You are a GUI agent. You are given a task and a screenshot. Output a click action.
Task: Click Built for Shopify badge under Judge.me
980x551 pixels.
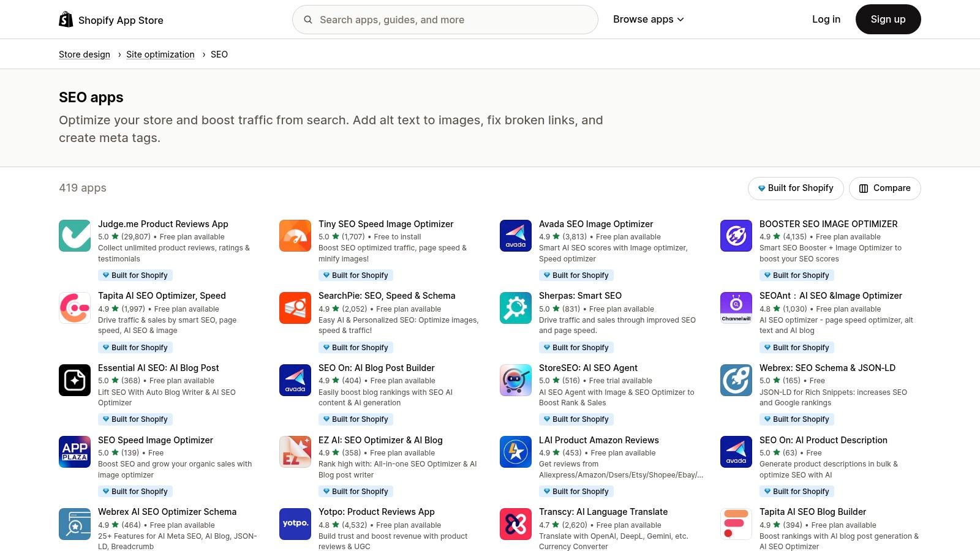click(135, 275)
